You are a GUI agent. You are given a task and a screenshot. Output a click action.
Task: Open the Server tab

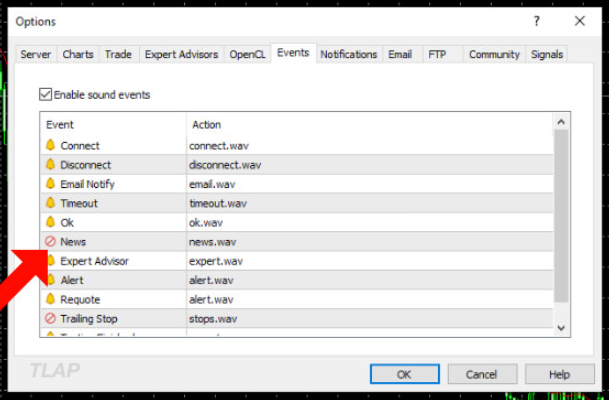pyautogui.click(x=36, y=54)
